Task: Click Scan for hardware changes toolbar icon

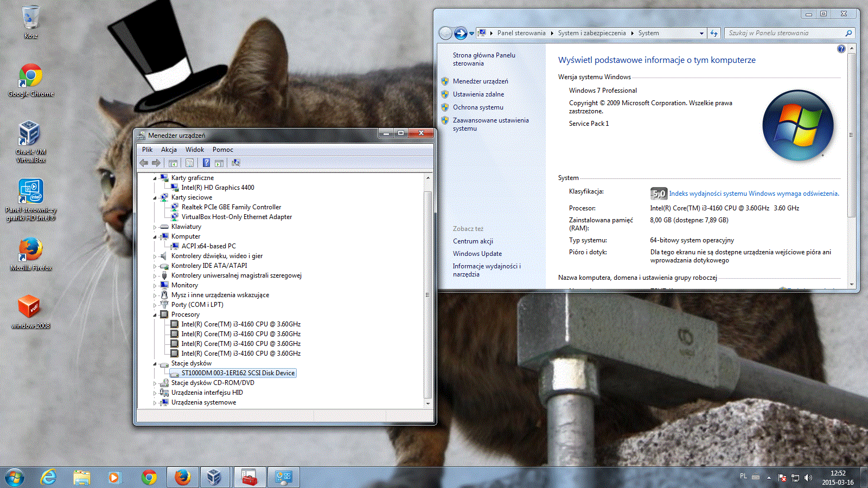Action: tap(235, 163)
